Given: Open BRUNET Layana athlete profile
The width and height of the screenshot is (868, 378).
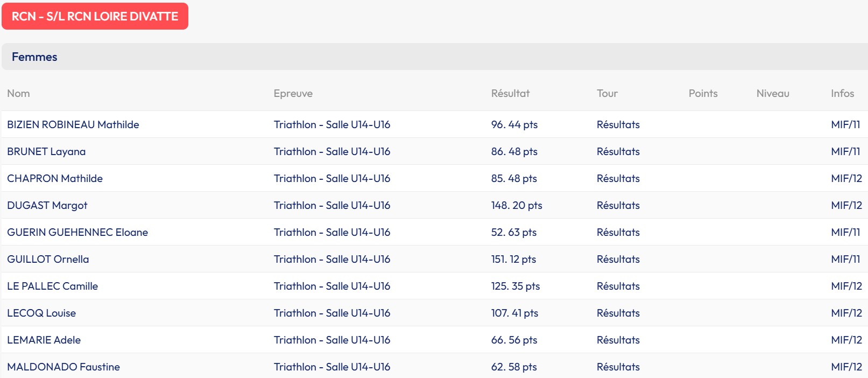Looking at the screenshot, I should (46, 151).
